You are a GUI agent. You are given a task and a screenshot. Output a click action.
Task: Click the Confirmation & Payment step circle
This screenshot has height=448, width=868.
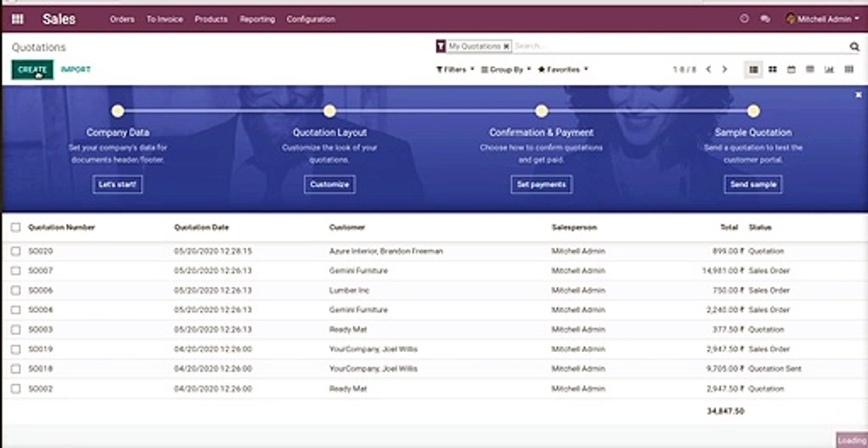pyautogui.click(x=542, y=111)
